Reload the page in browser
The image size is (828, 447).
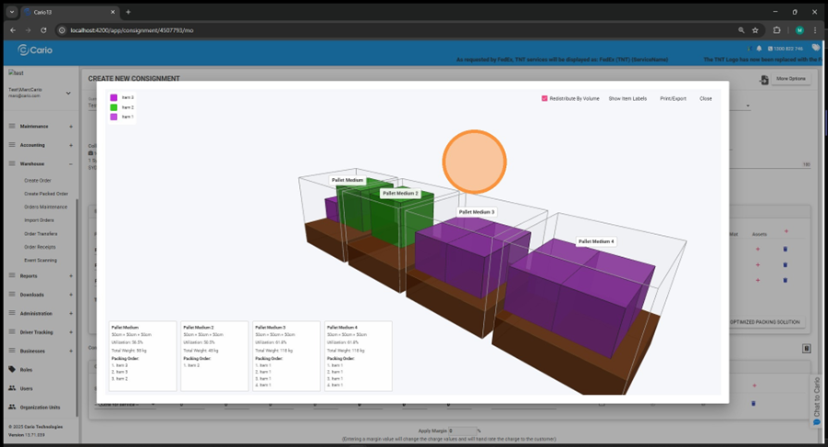coord(45,30)
